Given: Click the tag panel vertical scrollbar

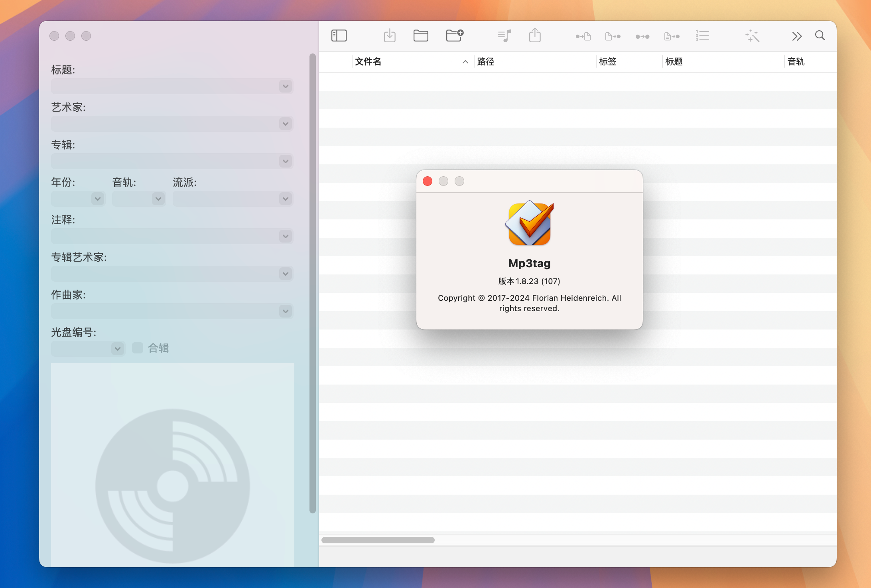Looking at the screenshot, I should click(x=313, y=283).
